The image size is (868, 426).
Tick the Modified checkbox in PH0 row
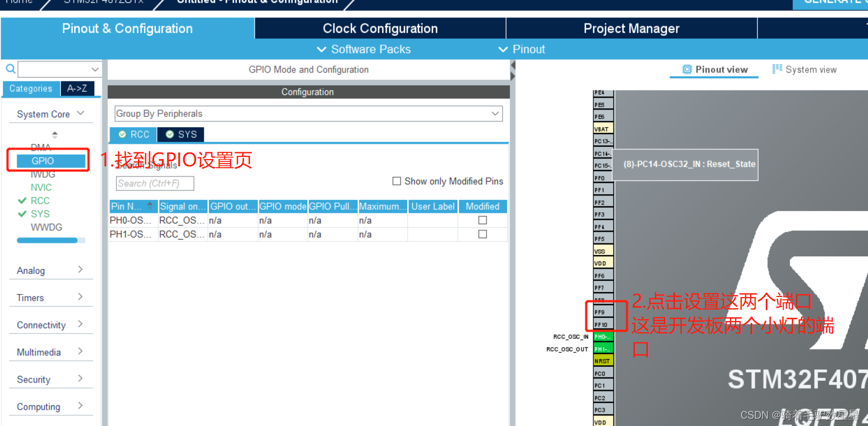pos(483,221)
